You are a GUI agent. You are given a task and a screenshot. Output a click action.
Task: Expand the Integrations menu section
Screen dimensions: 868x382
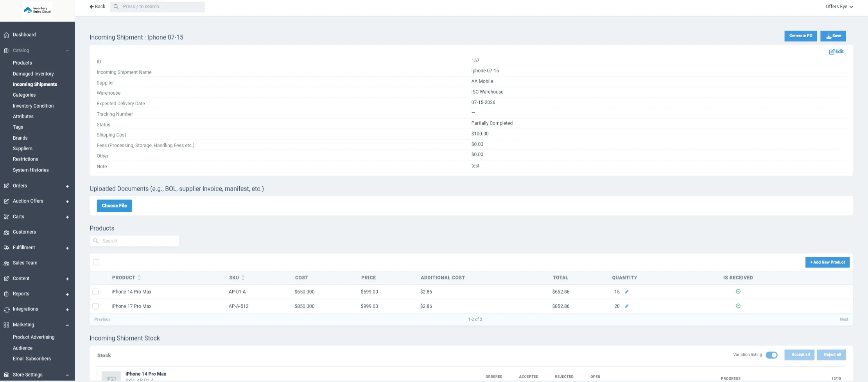67,310
